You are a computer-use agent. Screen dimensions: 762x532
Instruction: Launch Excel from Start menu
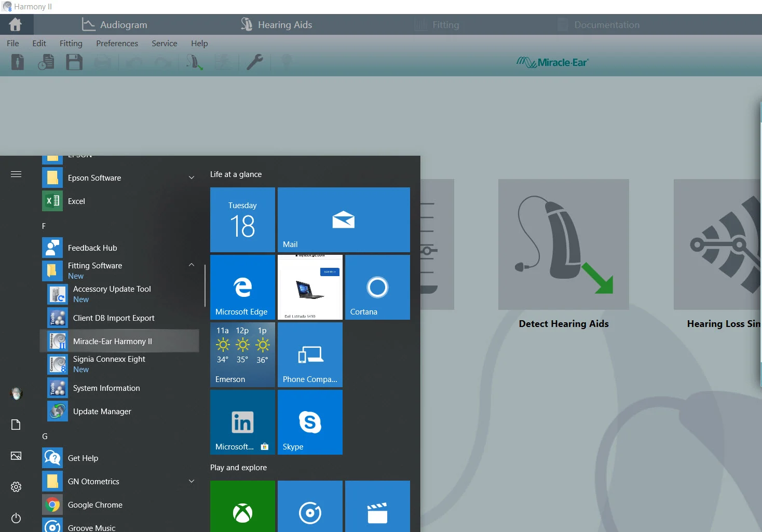[119, 201]
